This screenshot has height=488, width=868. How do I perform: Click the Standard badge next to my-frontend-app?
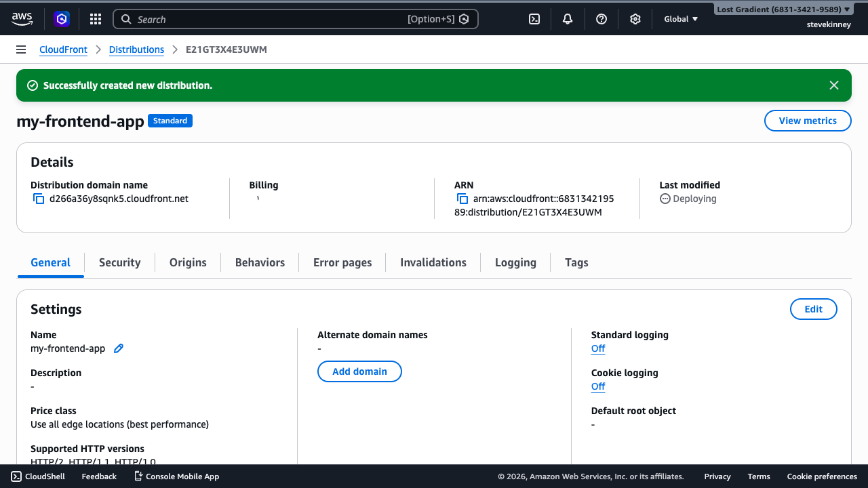click(x=170, y=121)
